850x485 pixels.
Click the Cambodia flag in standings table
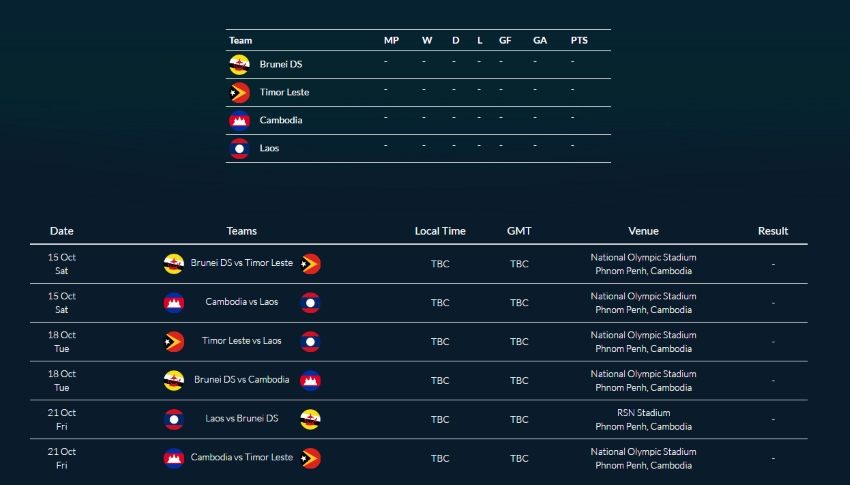click(x=239, y=120)
